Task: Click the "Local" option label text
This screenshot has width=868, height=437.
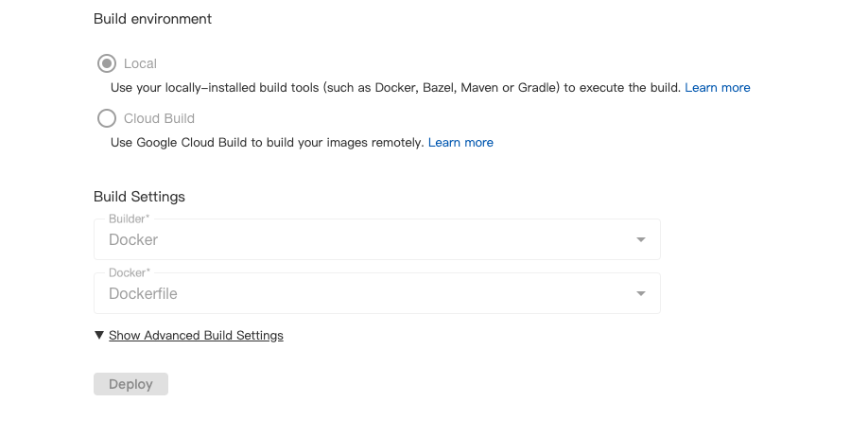Action: 140,63
